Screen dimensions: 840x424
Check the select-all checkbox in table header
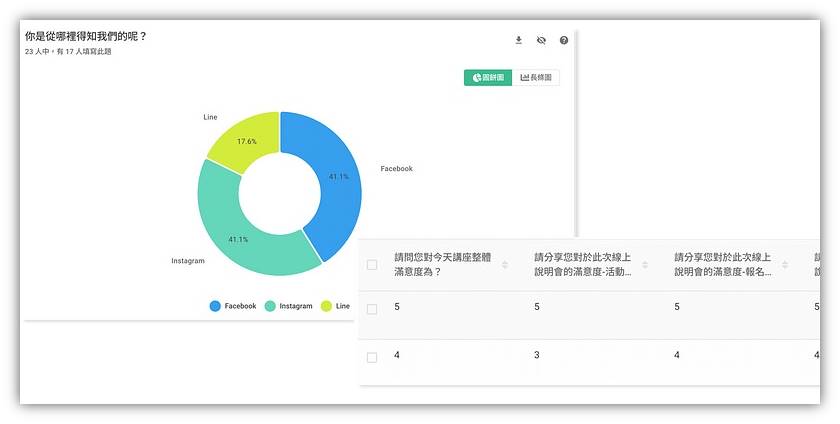372,265
